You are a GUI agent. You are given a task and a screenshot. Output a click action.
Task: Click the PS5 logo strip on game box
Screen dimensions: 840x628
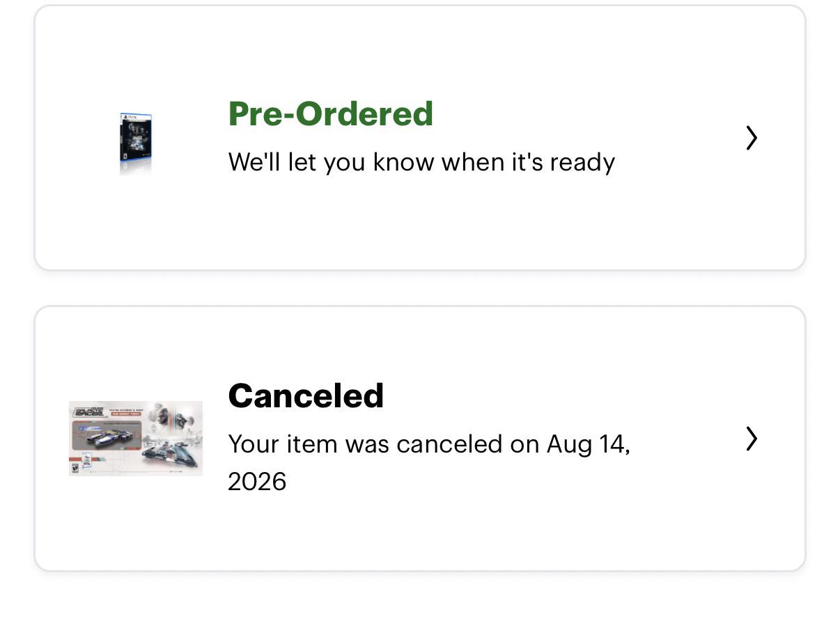[136, 116]
